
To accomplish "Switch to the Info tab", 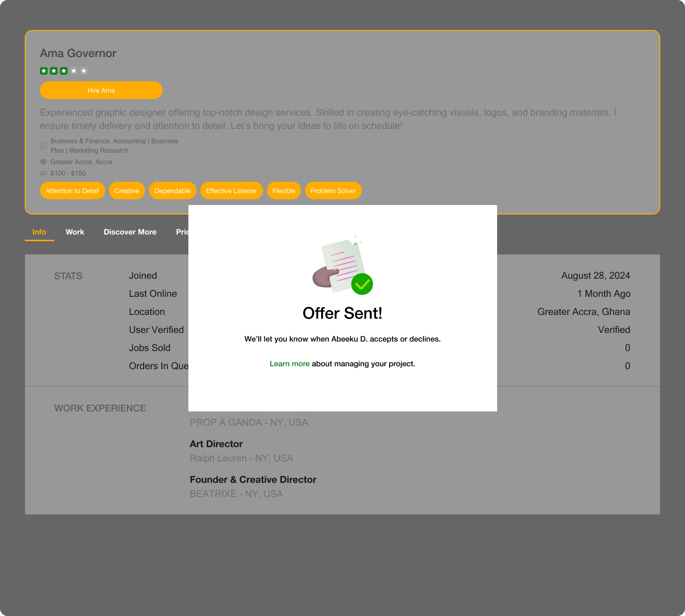I will tap(39, 232).
